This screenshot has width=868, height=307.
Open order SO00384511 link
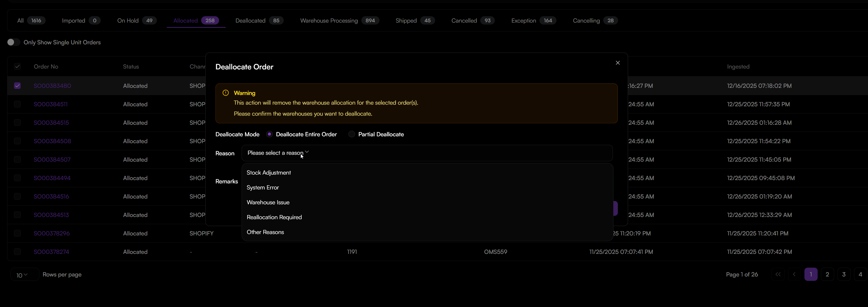click(51, 104)
